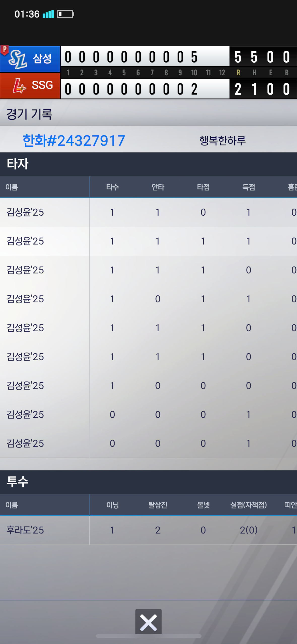Close the game record with the X button
The width and height of the screenshot is (297, 644).
(x=148, y=622)
